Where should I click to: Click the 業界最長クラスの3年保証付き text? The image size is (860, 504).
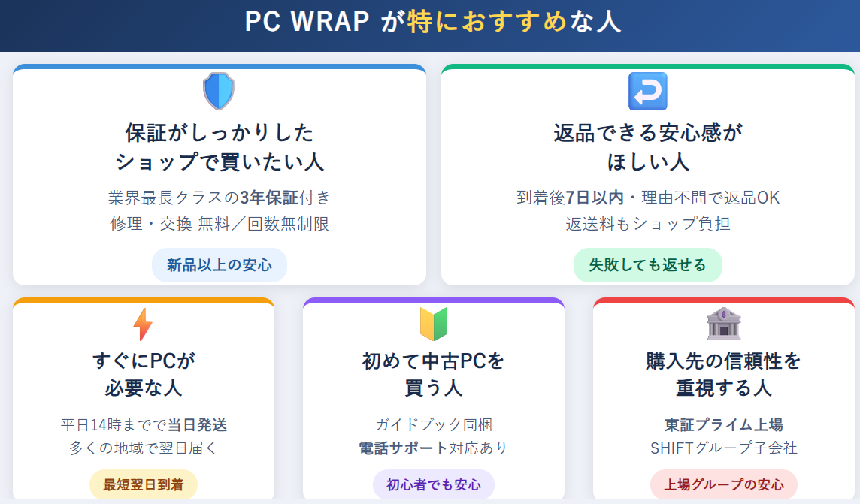[220, 198]
